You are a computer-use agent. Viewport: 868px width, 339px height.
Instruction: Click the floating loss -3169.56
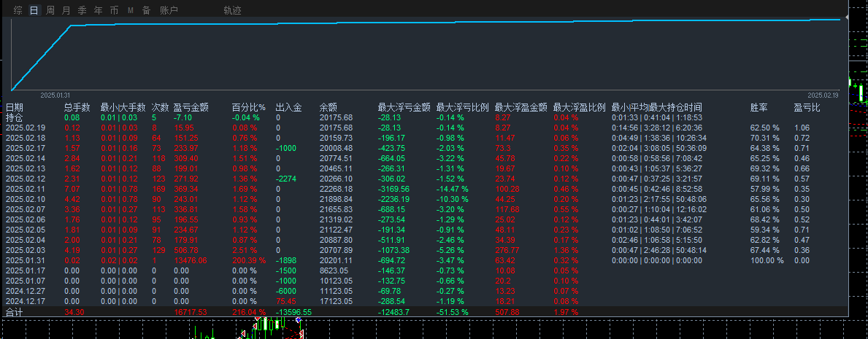(x=393, y=189)
